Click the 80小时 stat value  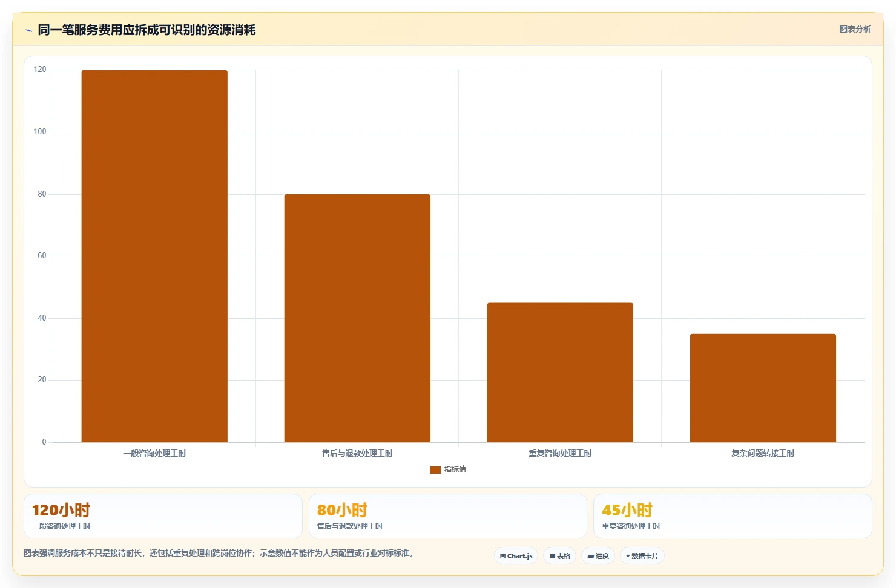click(342, 510)
